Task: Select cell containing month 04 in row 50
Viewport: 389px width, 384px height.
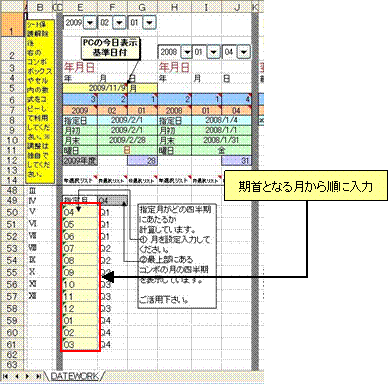Action: [80, 212]
